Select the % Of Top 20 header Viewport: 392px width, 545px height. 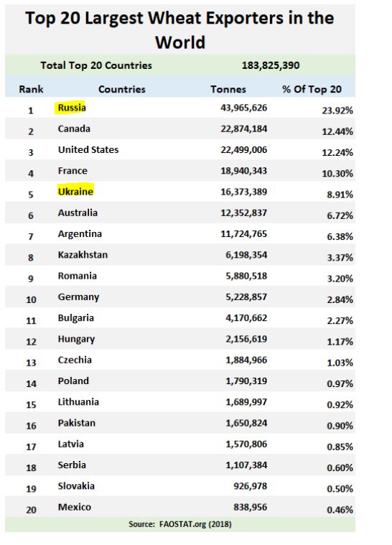point(312,89)
